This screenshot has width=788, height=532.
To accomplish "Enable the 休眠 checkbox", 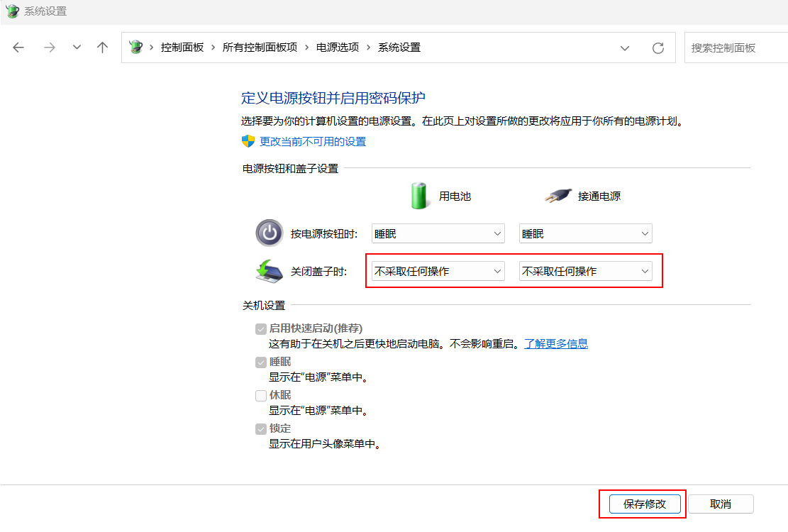I will [261, 396].
